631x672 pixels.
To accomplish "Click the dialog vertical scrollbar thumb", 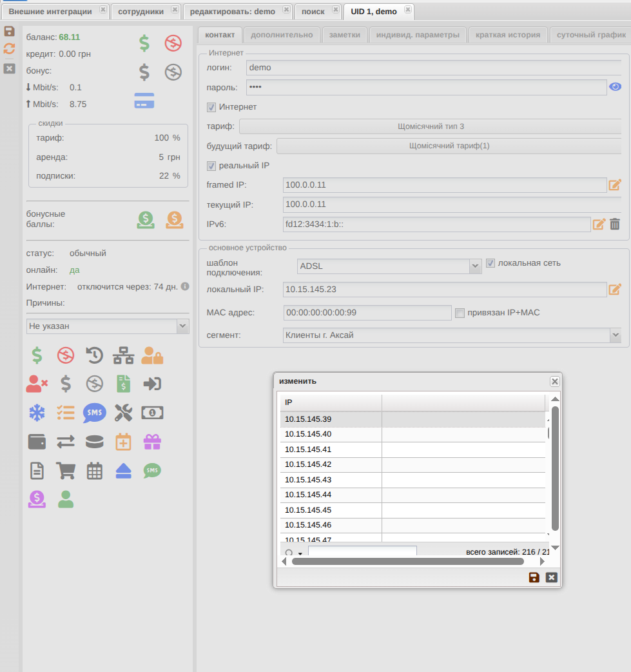I will pos(555,468).
